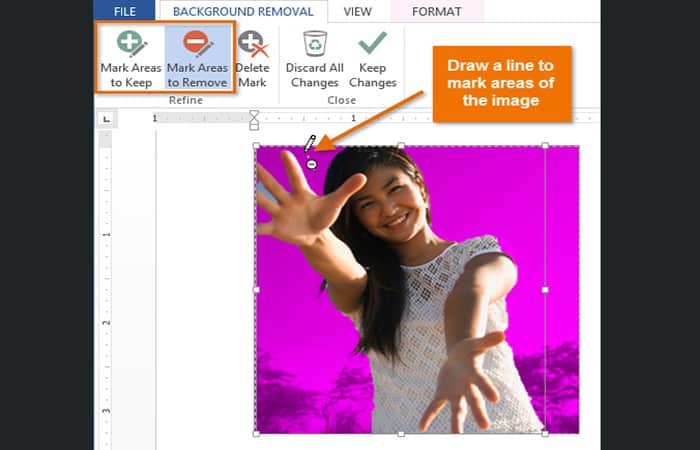
Task: Switch to the BACKGROUND REMOVAL tab
Action: click(x=243, y=12)
